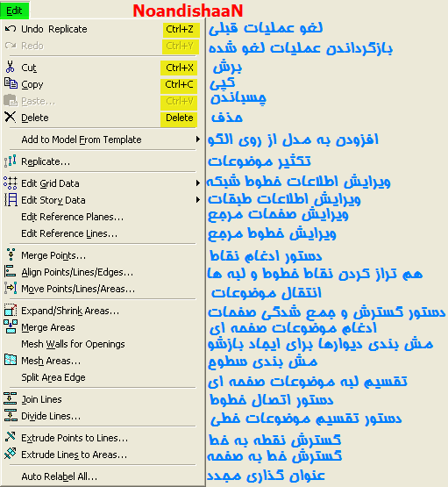Click the grayed Redo arrow icon

(11, 46)
